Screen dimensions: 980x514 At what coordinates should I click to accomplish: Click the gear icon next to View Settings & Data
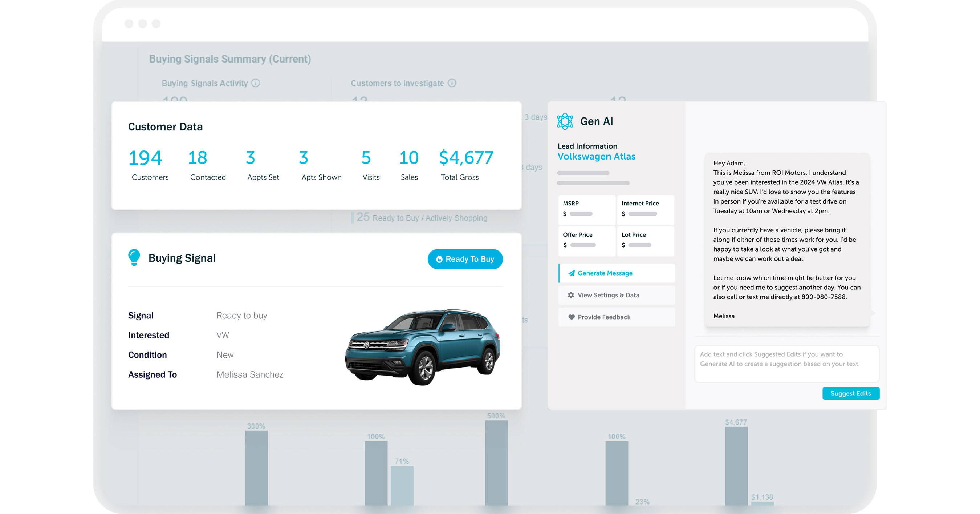click(x=571, y=295)
